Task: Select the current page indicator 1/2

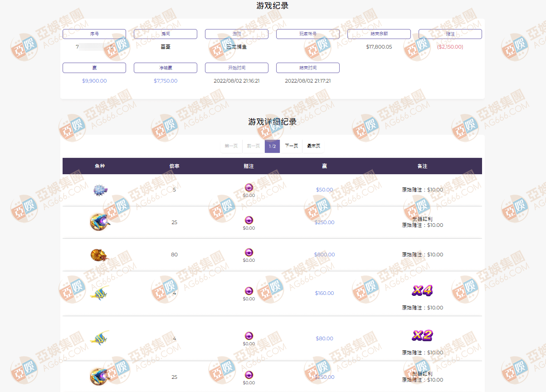Action: 272,146
